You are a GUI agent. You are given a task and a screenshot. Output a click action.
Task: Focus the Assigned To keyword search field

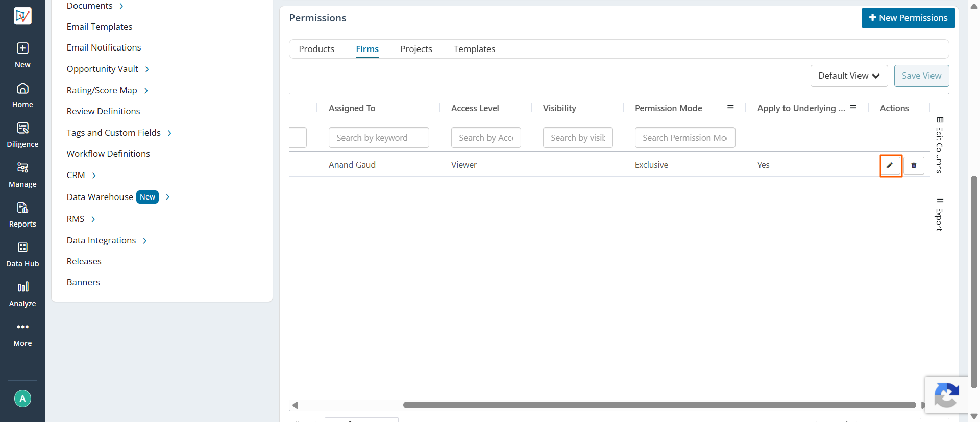coord(379,138)
